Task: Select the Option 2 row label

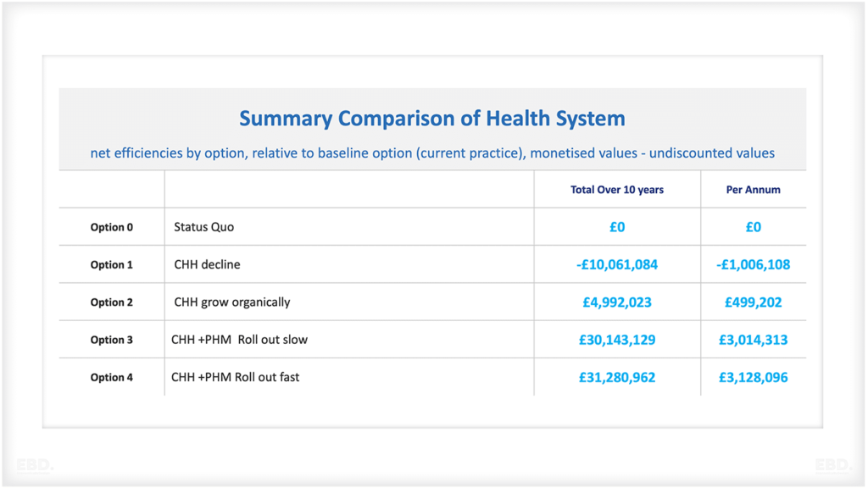Action: (x=112, y=302)
